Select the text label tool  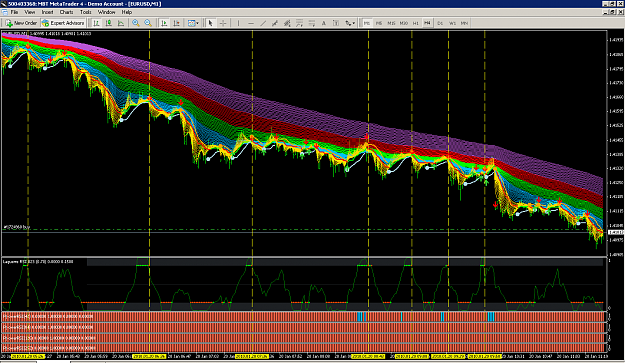pos(336,23)
